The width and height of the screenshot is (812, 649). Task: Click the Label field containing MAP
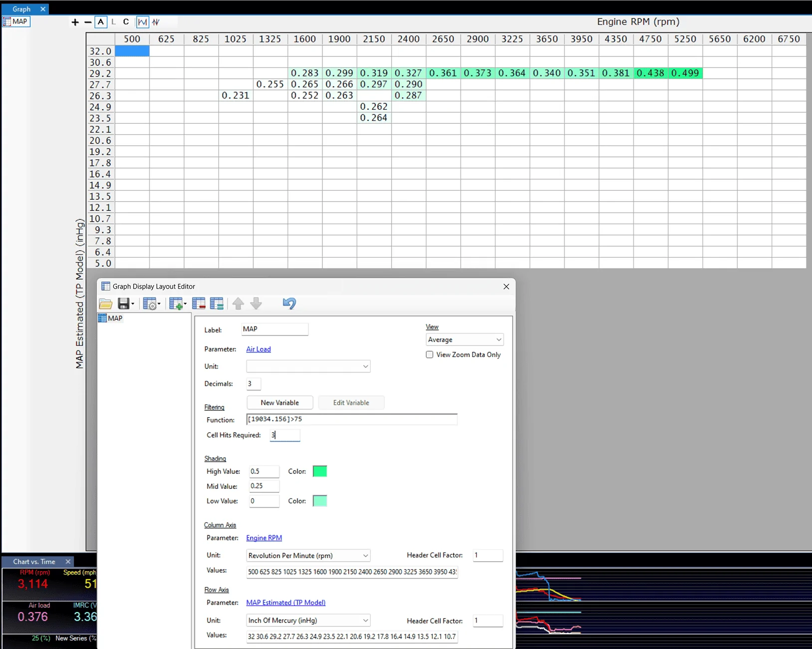point(274,329)
